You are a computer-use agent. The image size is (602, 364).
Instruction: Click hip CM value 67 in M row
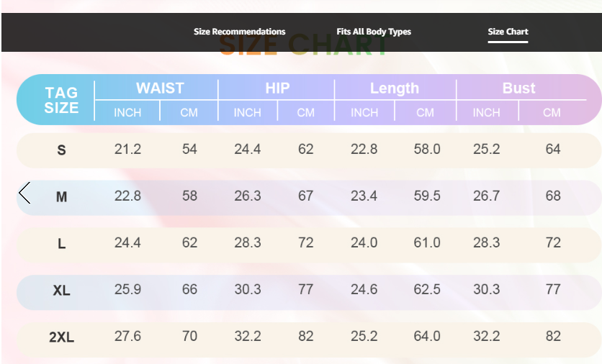pyautogui.click(x=305, y=196)
